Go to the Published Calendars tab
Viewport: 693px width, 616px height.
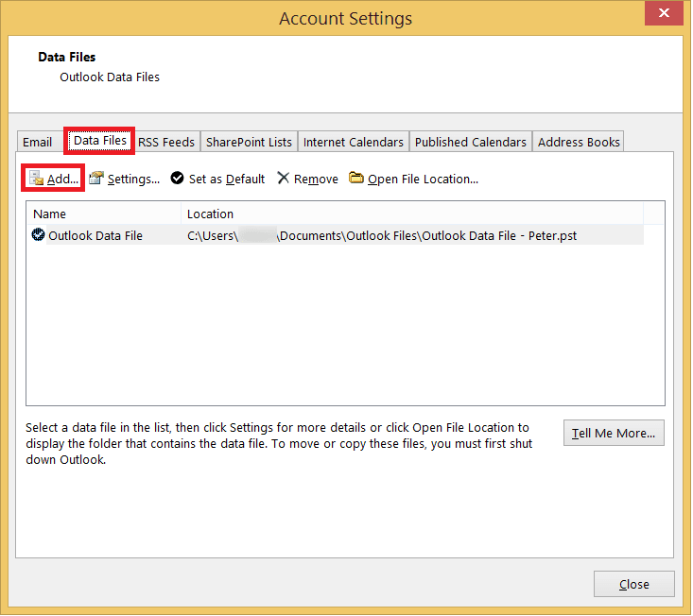point(470,142)
